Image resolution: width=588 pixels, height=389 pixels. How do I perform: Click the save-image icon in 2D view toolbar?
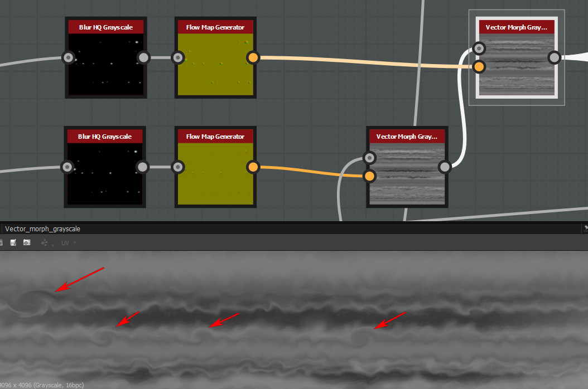click(13, 243)
